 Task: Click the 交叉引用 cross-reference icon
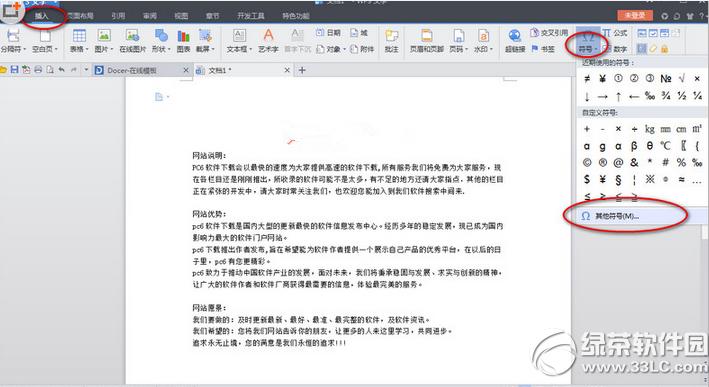pyautogui.click(x=549, y=33)
